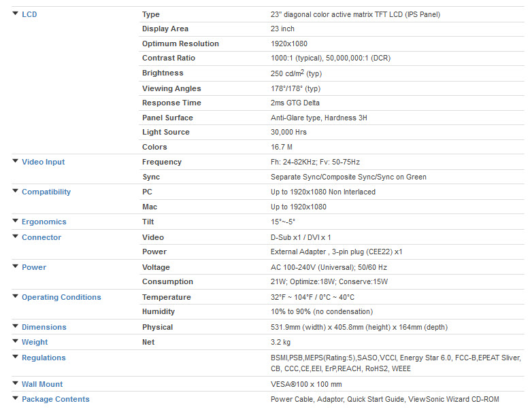Viewport: 532px width, 414px height.
Task: Click the Video Input heading
Action: 43,162
